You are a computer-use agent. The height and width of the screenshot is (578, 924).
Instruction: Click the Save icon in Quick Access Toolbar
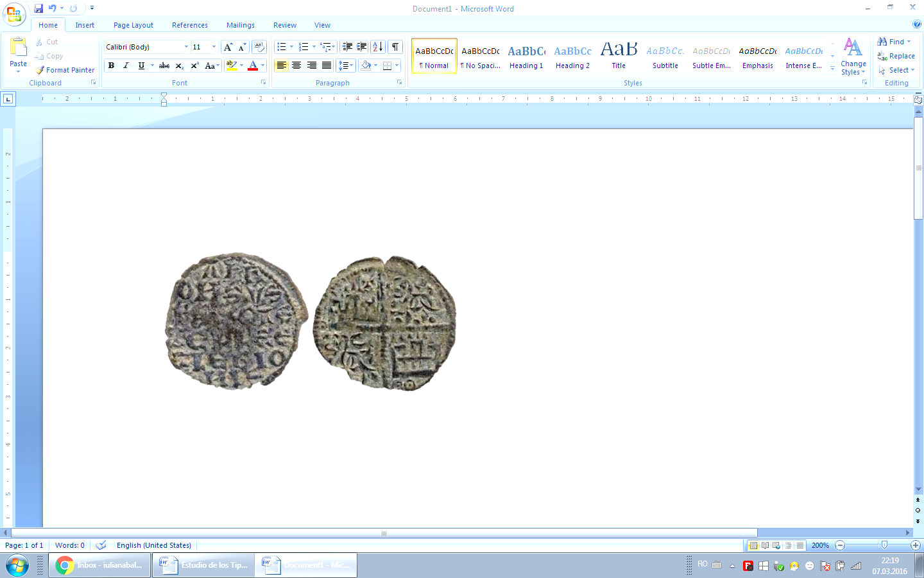coord(38,8)
